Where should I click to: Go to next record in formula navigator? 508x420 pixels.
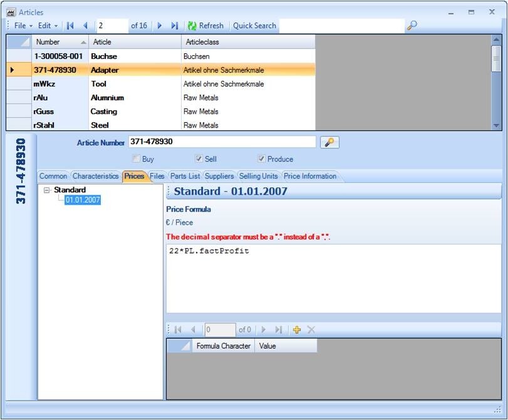tap(263, 330)
